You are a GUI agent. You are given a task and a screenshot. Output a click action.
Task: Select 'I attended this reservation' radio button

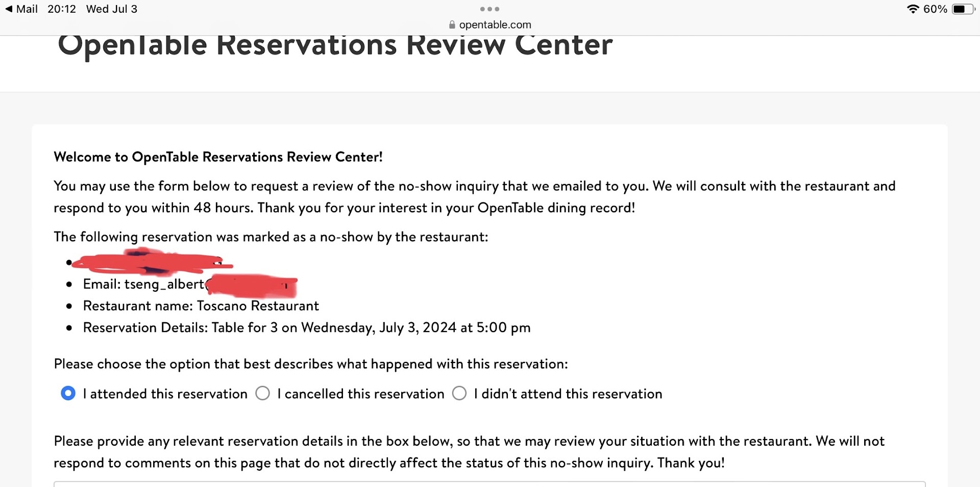tap(68, 394)
